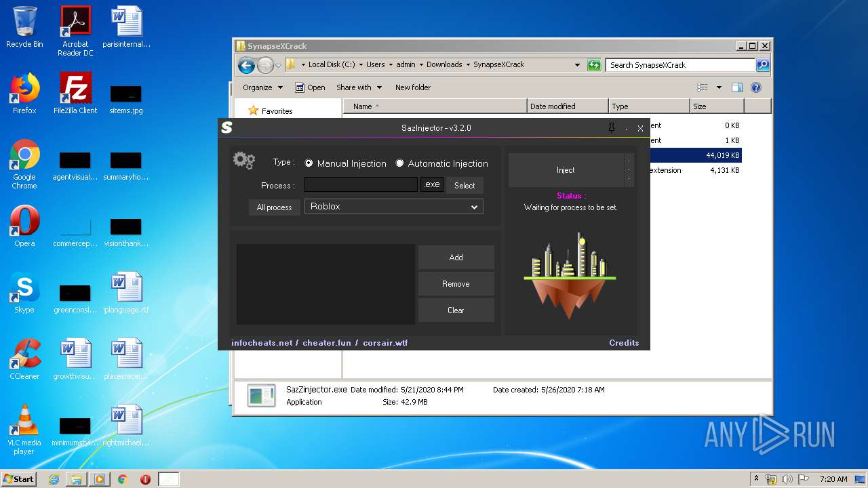Open the three-dot options beside Inject
This screenshot has width=868, height=488.
tap(629, 170)
